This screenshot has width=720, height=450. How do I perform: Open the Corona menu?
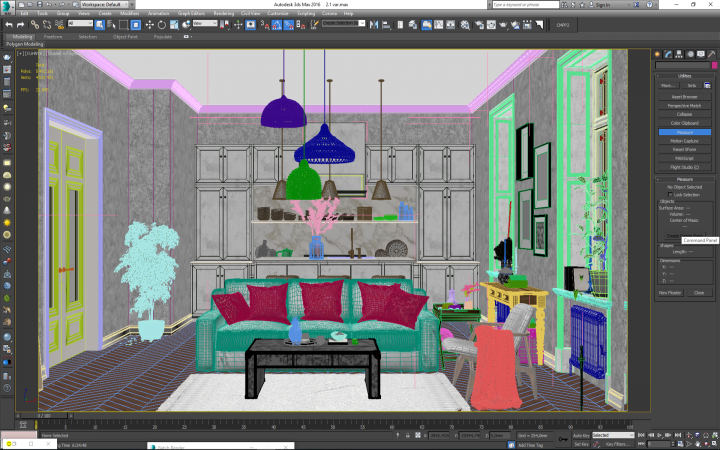(329, 14)
